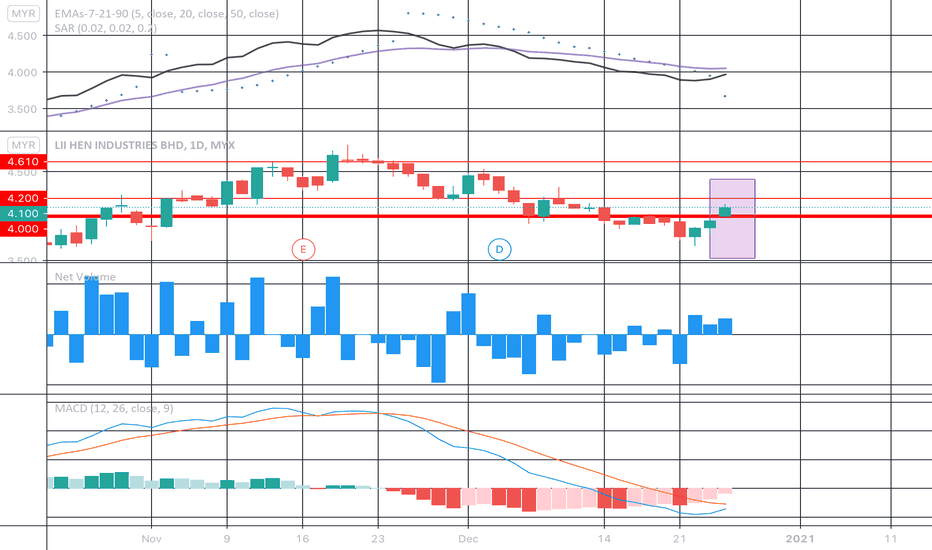Open the SAR (0.02, 0.02, 0.2) legend
The width and height of the screenshot is (932, 550).
105,28
